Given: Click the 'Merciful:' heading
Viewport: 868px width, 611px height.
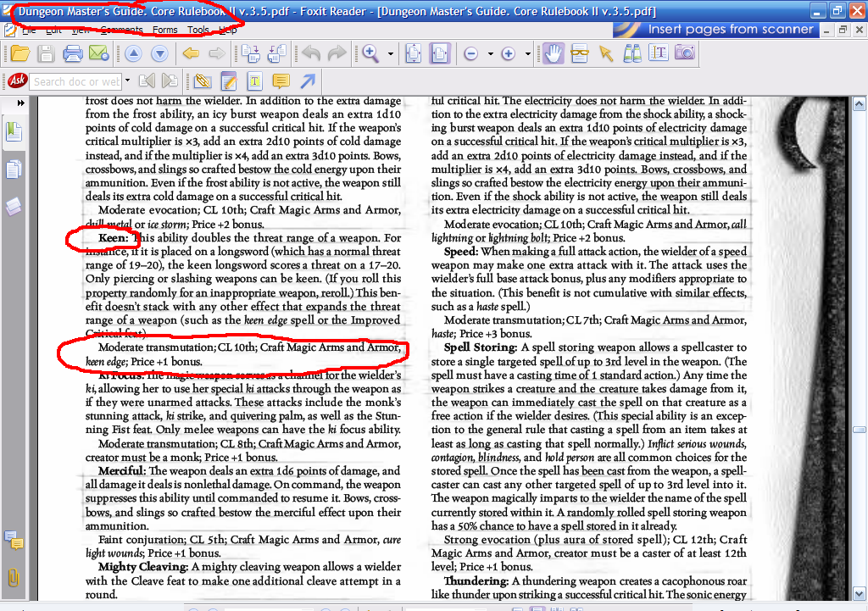Looking at the screenshot, I should (x=122, y=471).
